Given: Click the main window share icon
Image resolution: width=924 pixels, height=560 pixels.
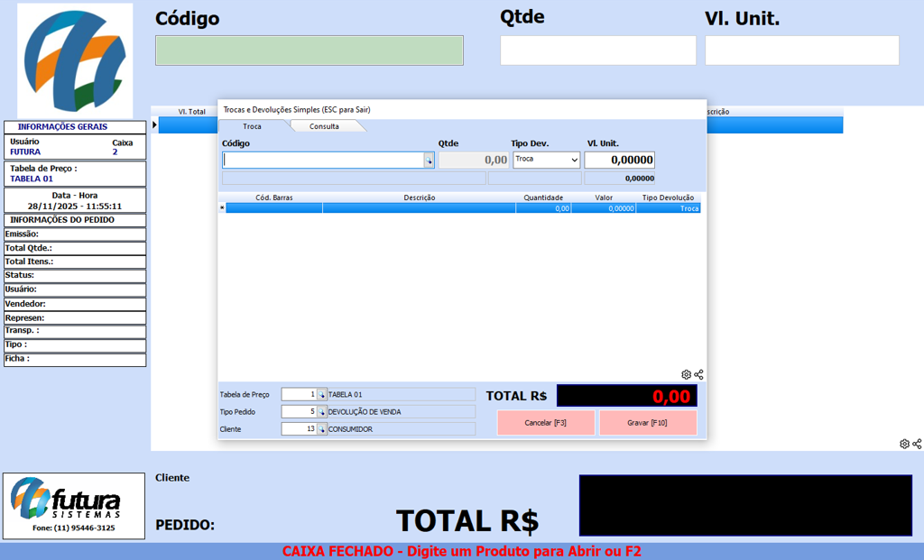Looking at the screenshot, I should (x=917, y=444).
